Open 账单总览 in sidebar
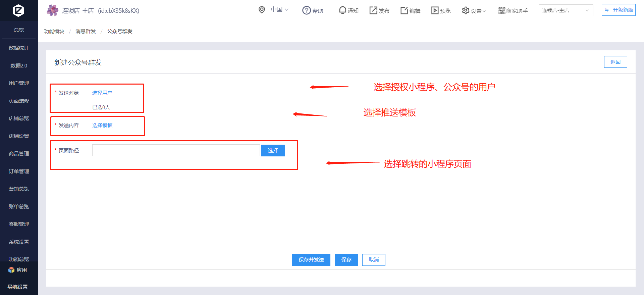Screen dimensions: 644x295 [x=19, y=207]
